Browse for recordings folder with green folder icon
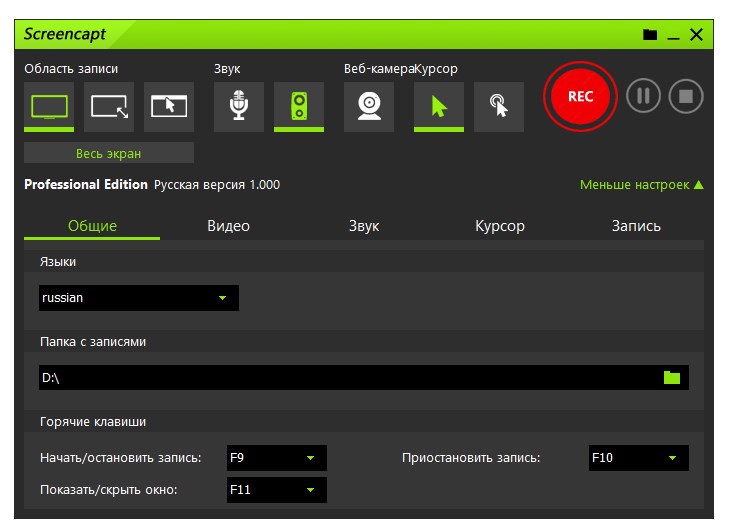Image resolution: width=733 pixels, height=531 pixels. [672, 377]
